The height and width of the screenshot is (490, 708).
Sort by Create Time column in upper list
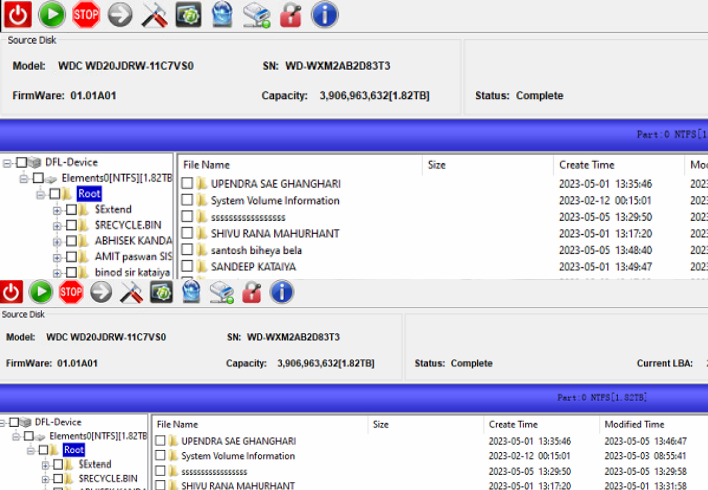[x=619, y=165]
